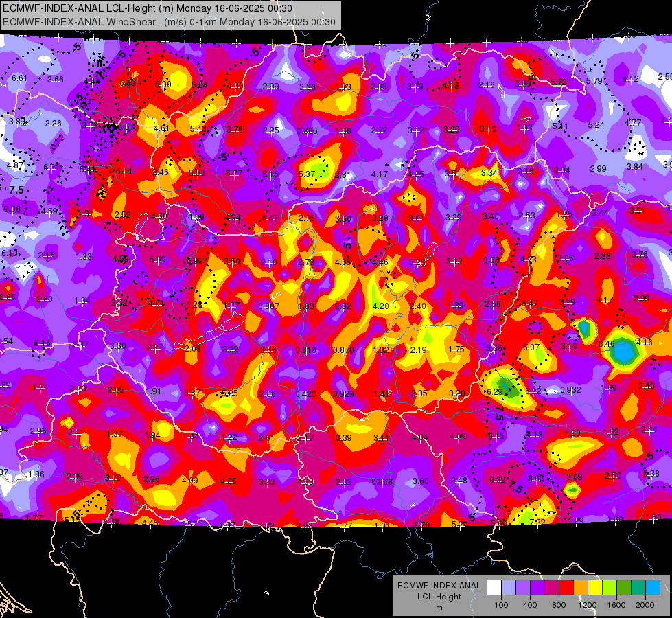Click the wind shear value 0.968
This screenshot has width=672, height=618.
(x=382, y=482)
